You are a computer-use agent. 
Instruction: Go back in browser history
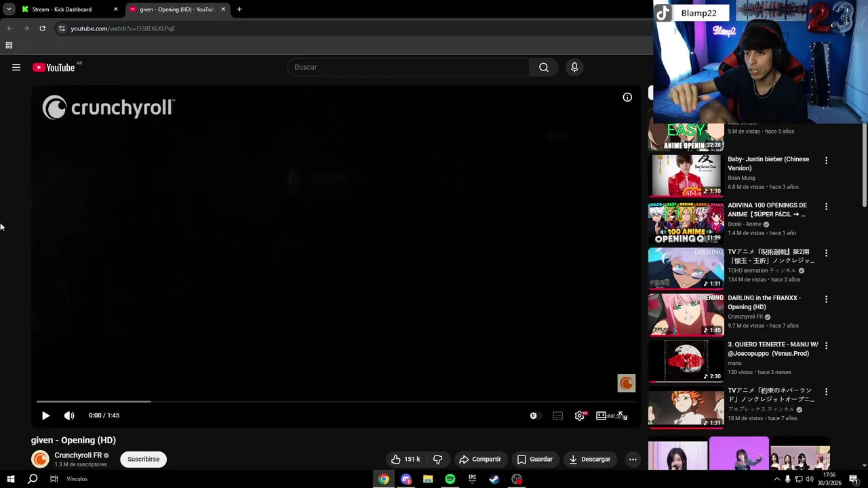(x=9, y=28)
